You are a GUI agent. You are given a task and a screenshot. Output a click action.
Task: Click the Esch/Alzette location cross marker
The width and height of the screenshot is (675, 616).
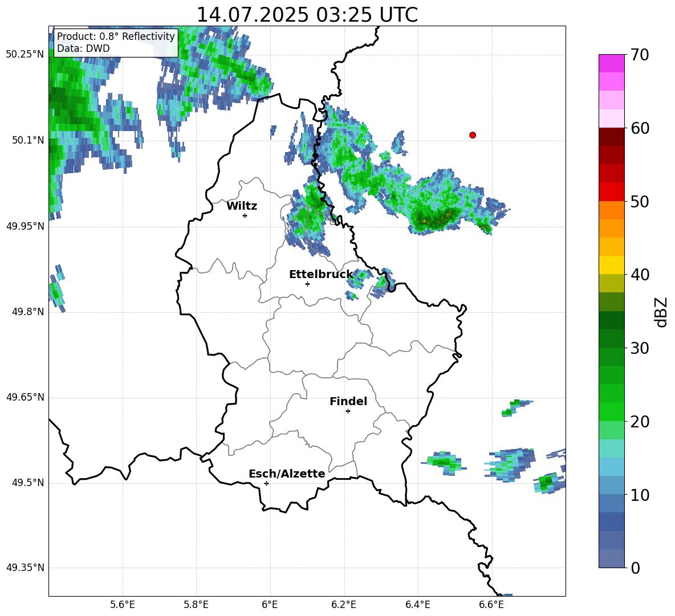click(266, 483)
